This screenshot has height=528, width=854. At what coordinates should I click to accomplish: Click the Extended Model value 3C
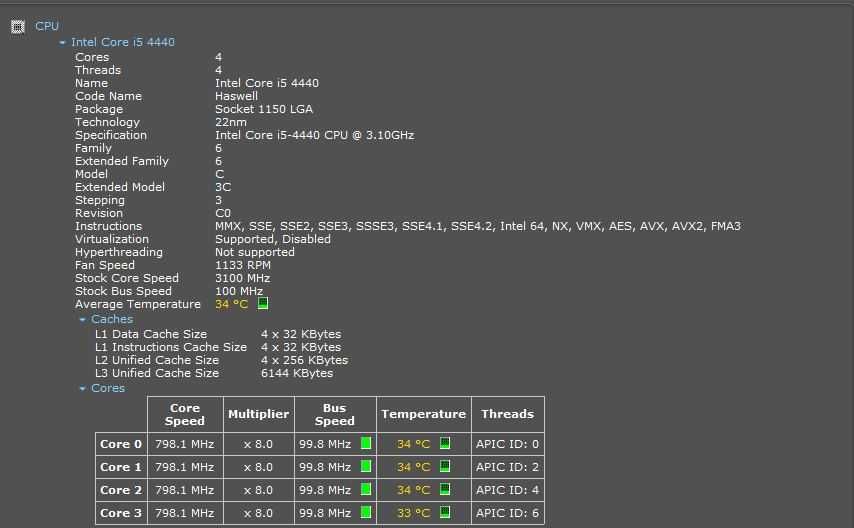pyautogui.click(x=223, y=187)
